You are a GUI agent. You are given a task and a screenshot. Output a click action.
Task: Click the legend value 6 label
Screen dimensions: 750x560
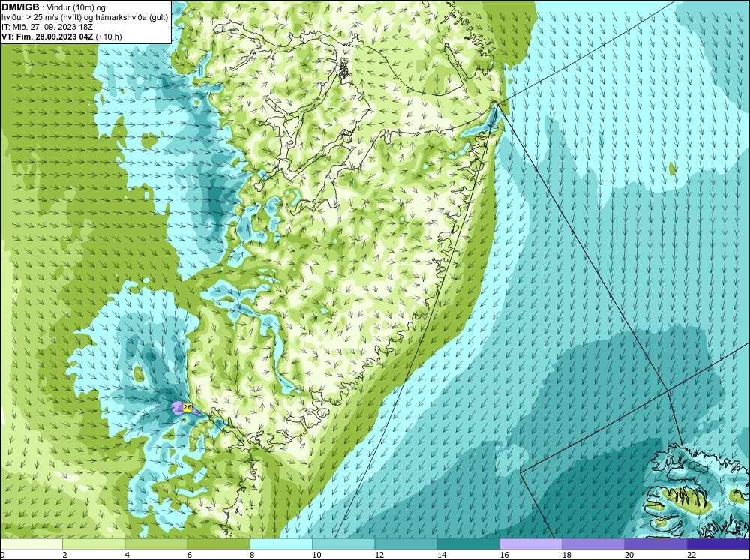tap(190, 555)
